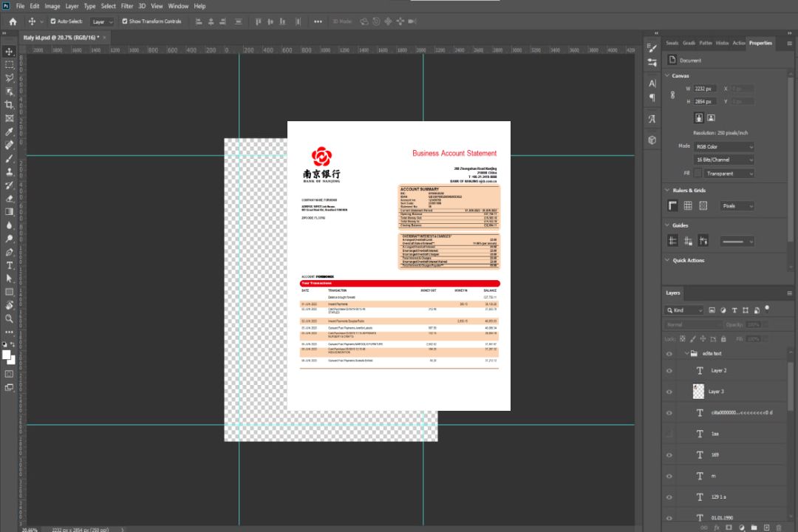This screenshot has width=798, height=532.
Task: Open the Filter menu
Action: click(x=127, y=6)
